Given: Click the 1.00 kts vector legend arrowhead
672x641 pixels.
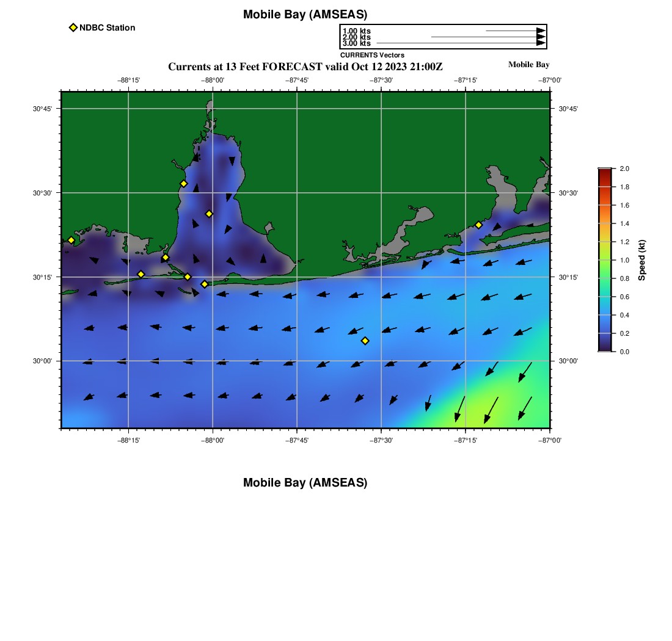Looking at the screenshot, I should pos(541,31).
